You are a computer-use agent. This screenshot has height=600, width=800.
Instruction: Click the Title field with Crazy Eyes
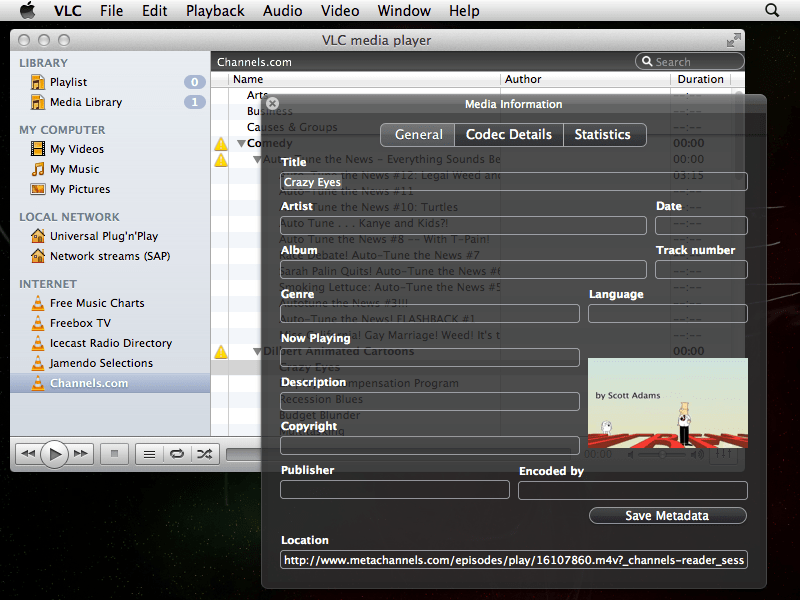coord(514,182)
